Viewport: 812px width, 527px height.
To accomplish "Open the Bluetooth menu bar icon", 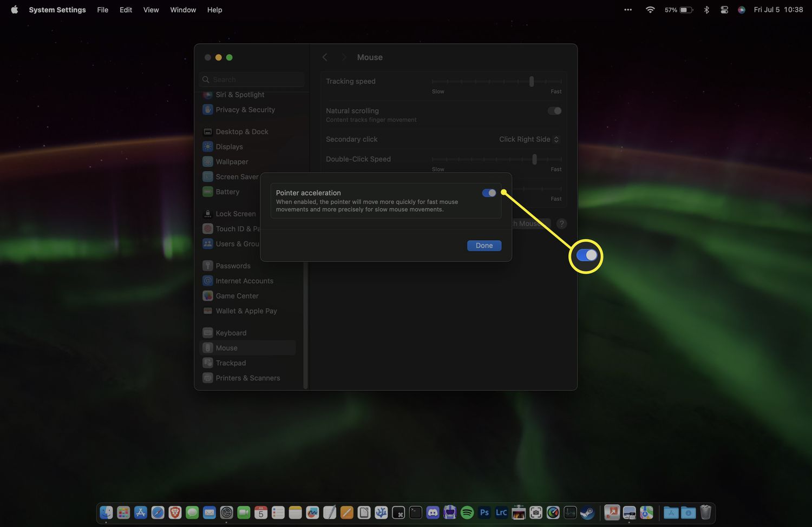I will coord(706,10).
